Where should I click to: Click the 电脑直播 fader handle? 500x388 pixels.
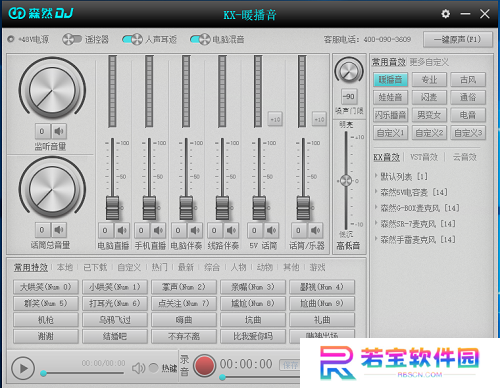tap(112, 208)
